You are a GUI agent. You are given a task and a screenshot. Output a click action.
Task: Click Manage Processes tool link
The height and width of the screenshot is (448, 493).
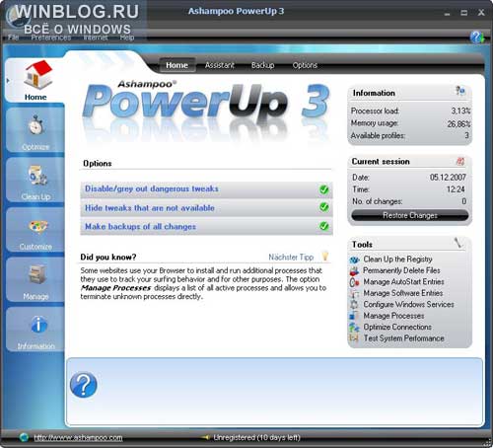[393, 316]
